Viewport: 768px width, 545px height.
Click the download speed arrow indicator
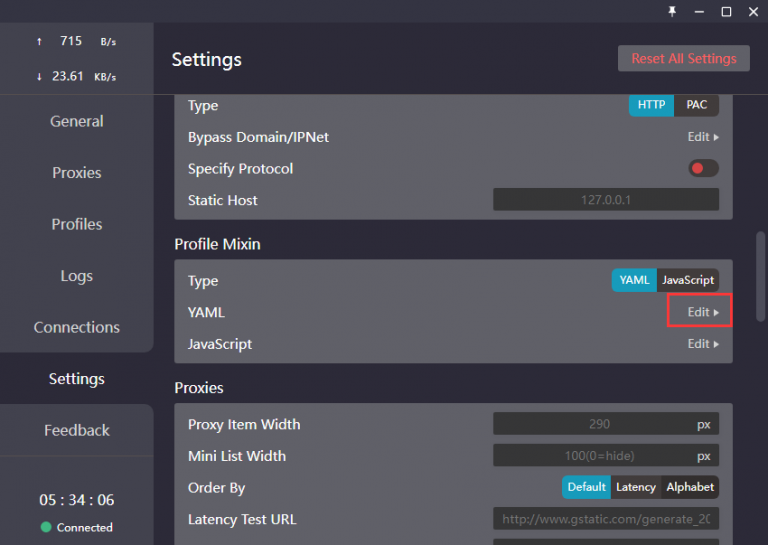[x=39, y=76]
